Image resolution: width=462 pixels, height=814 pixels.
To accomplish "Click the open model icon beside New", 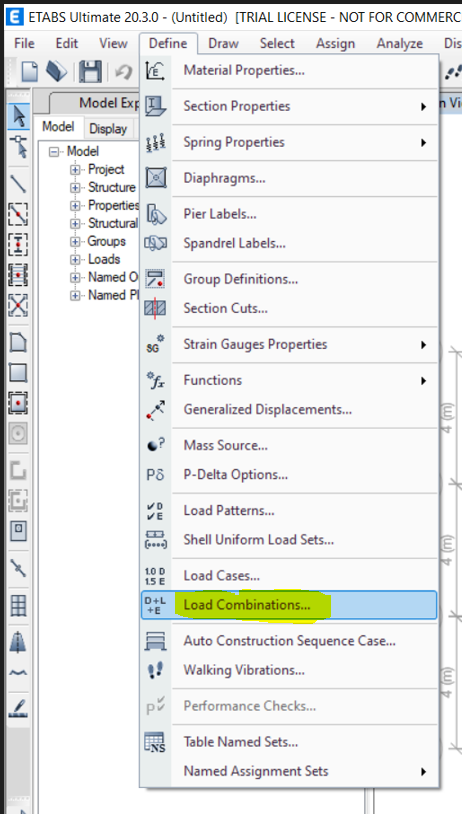I will (56, 71).
